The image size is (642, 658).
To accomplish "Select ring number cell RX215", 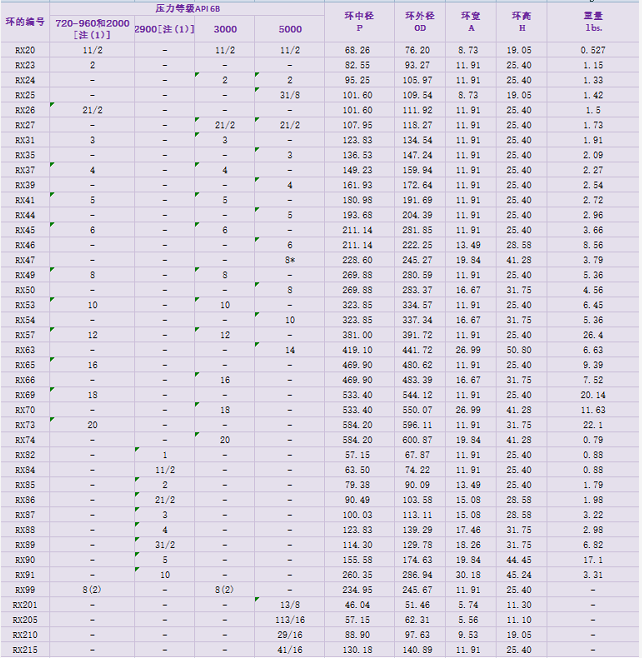I will coord(25,650).
